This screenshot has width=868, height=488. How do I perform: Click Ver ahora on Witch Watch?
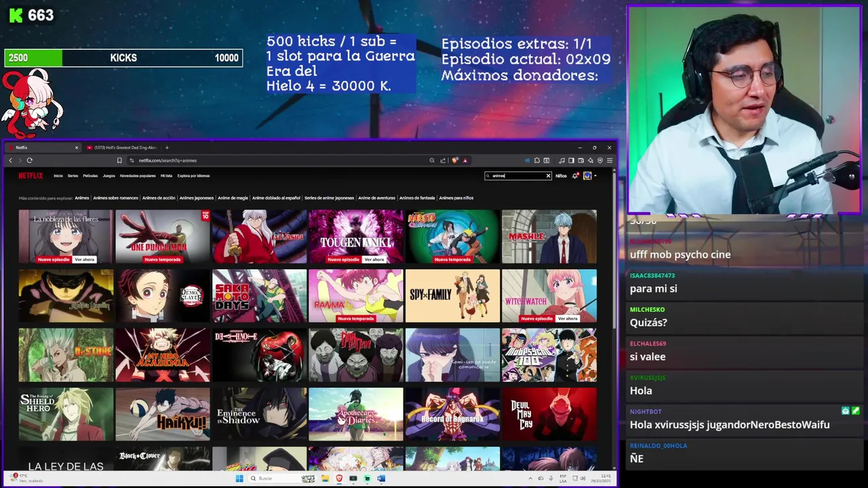pos(568,319)
